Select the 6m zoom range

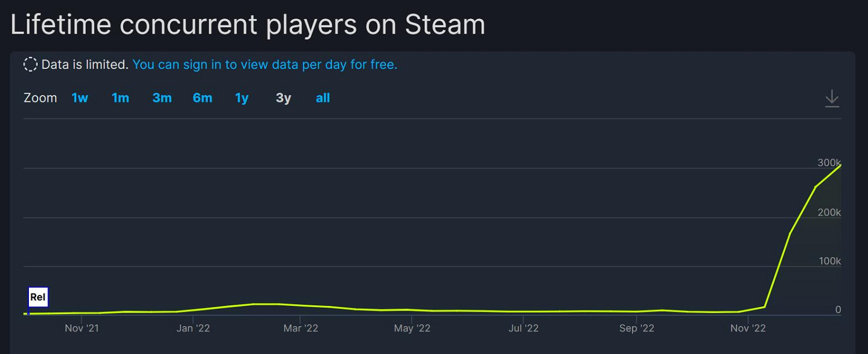[203, 98]
